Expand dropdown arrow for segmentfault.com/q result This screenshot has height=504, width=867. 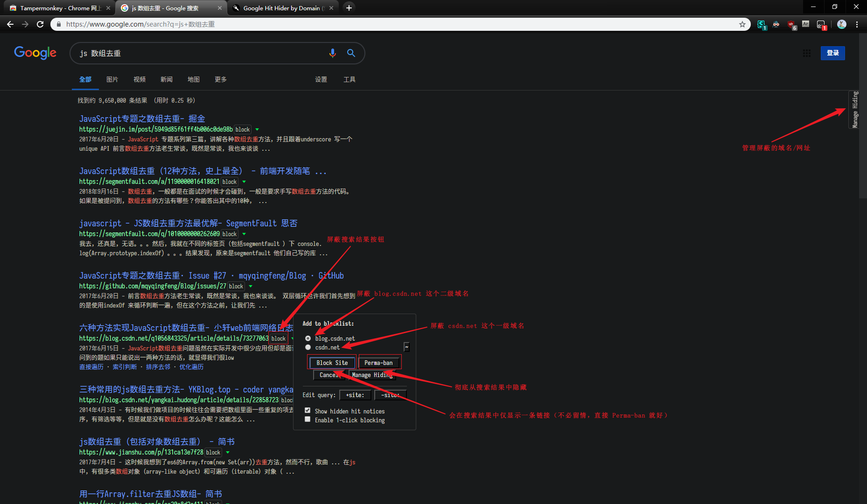click(x=244, y=234)
